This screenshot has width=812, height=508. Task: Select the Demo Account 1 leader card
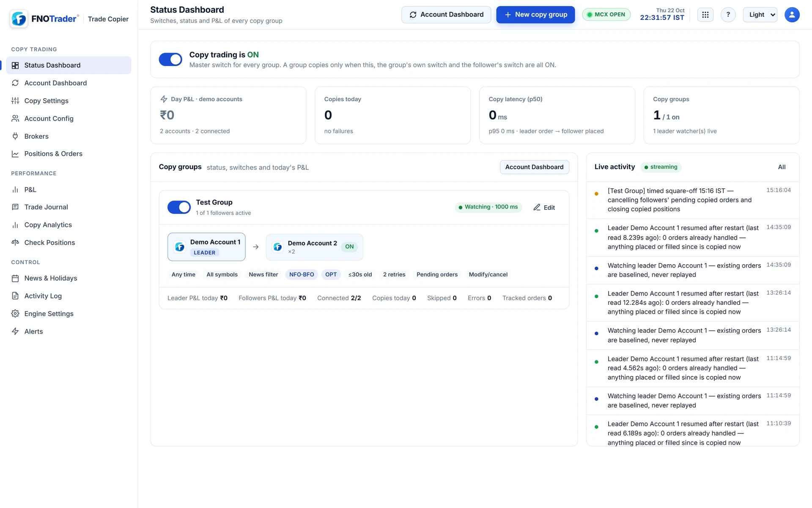[x=206, y=247]
